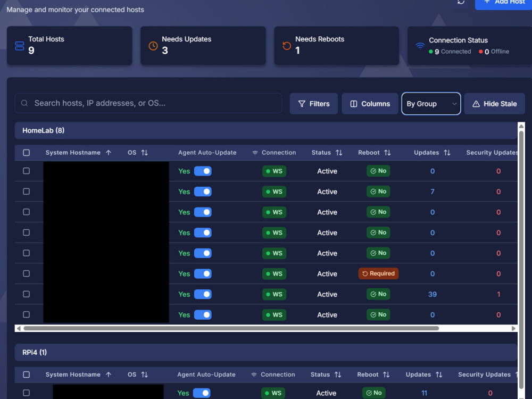Screen dimensions: 532x399
Task: Sort RPi4 table by Reboot arrows
Action: tap(386, 375)
